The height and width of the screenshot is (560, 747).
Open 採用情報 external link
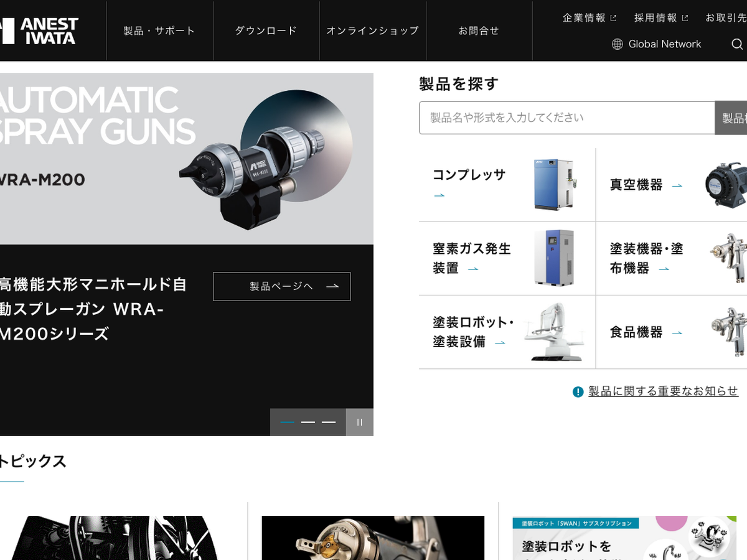(x=660, y=17)
